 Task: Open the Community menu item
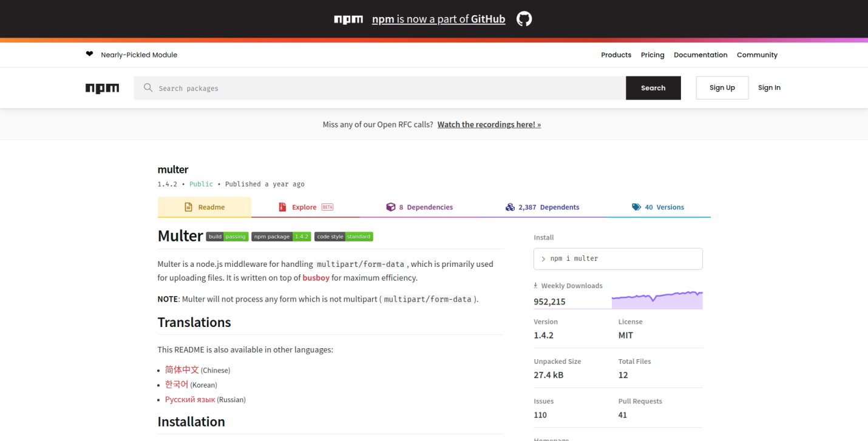pos(757,55)
